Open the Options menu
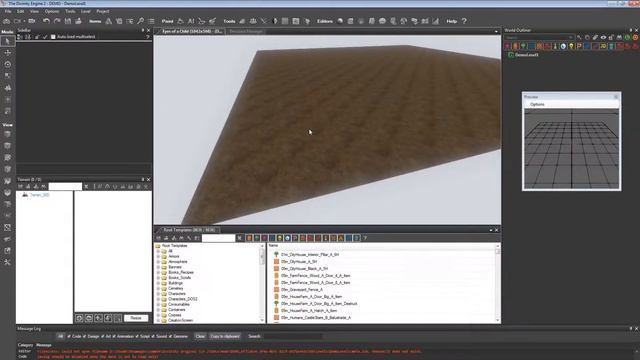 coord(52,11)
